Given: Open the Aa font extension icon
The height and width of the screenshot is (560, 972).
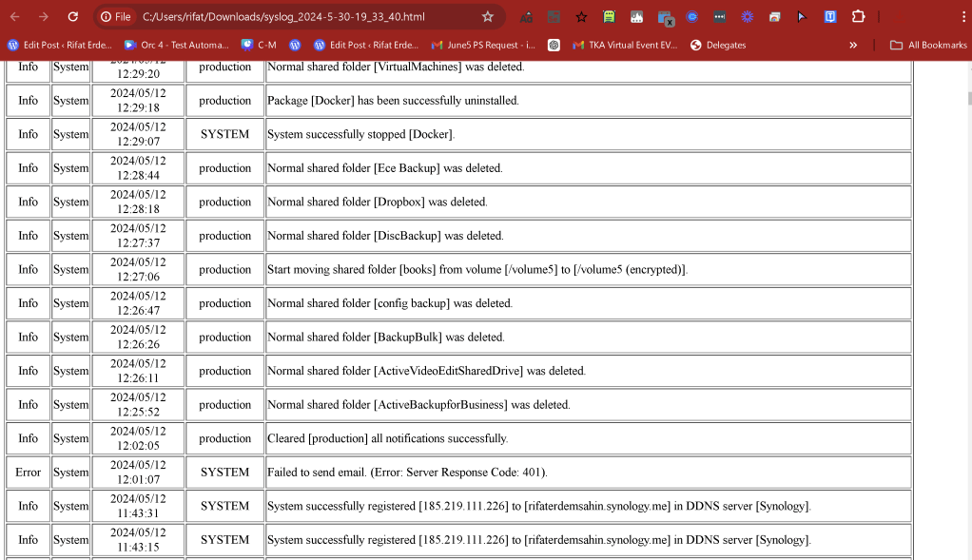Looking at the screenshot, I should [x=526, y=17].
